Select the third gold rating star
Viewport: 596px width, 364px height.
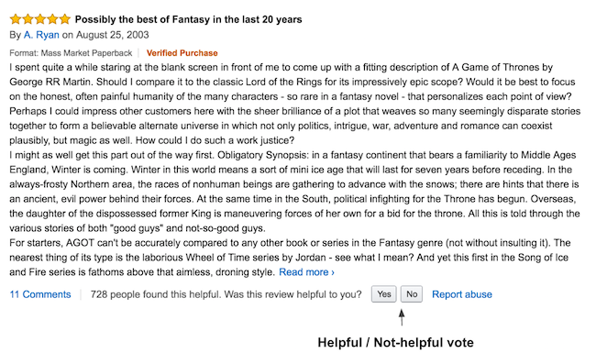pyautogui.click(x=40, y=19)
